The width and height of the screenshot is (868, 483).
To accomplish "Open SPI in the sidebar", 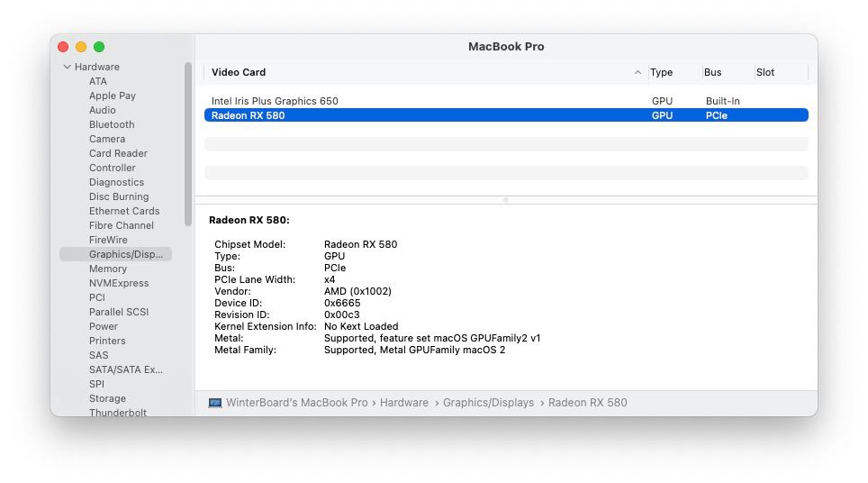I will pos(96,383).
